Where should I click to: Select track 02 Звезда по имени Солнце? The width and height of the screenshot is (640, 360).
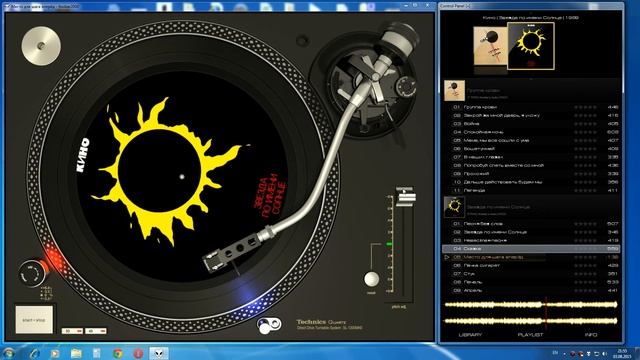532,232
